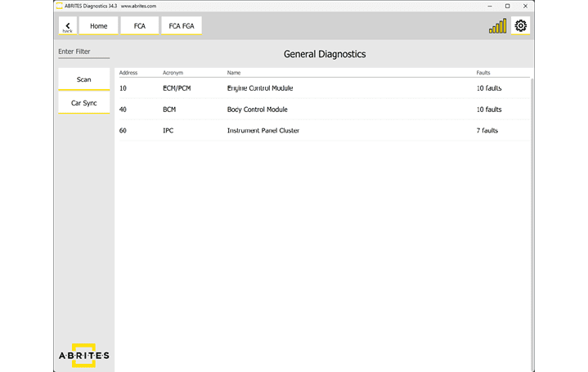588x372 pixels.
Task: Open the Body Control Module row
Action: coord(257,110)
